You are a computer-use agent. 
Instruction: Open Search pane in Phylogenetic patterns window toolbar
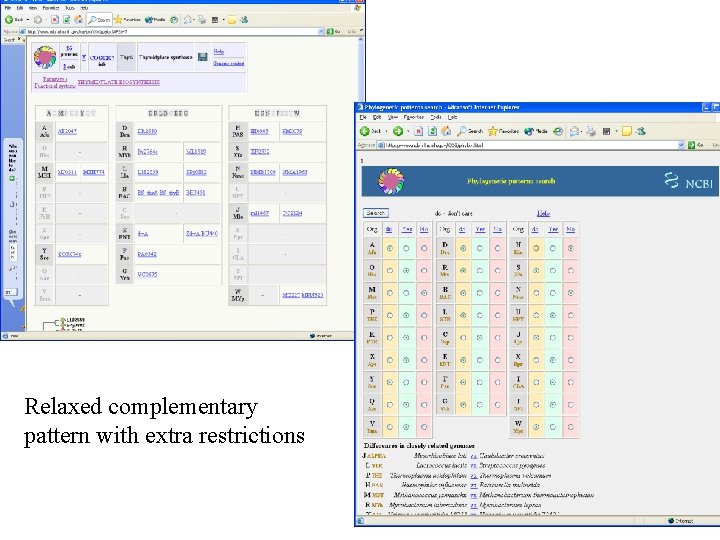470,131
